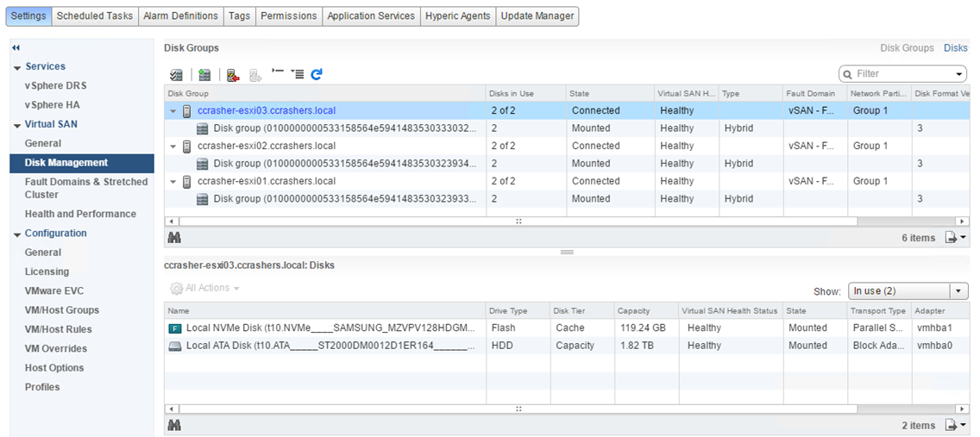Open the Permissions tab
Image resolution: width=980 pixels, height=437 pixels.
[x=289, y=16]
